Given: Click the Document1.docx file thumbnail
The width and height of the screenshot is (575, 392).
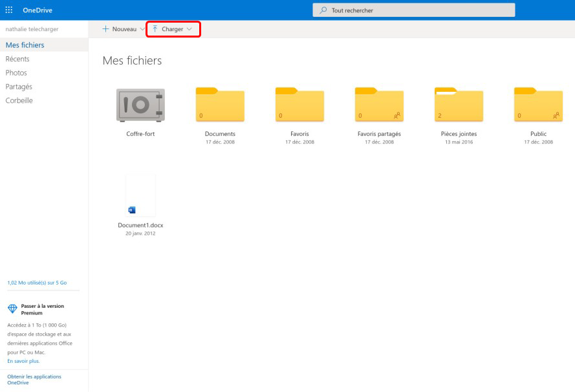Looking at the screenshot, I should click(140, 195).
